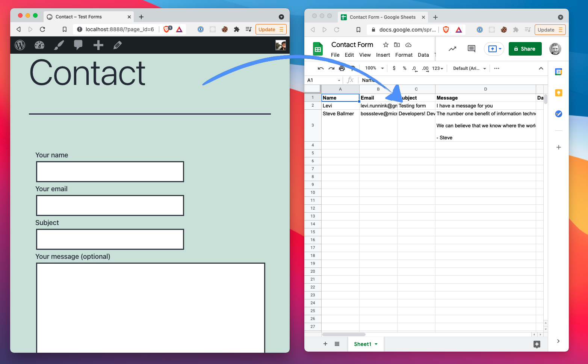Undo the last action in Sheets
This screenshot has width=588, height=364.
click(320, 68)
